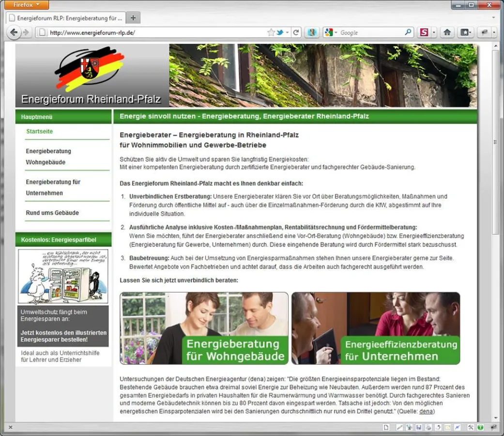Screen dimensions: 504x436
Task: Select the pencil edit icon in the status bar
Action: point(399,428)
